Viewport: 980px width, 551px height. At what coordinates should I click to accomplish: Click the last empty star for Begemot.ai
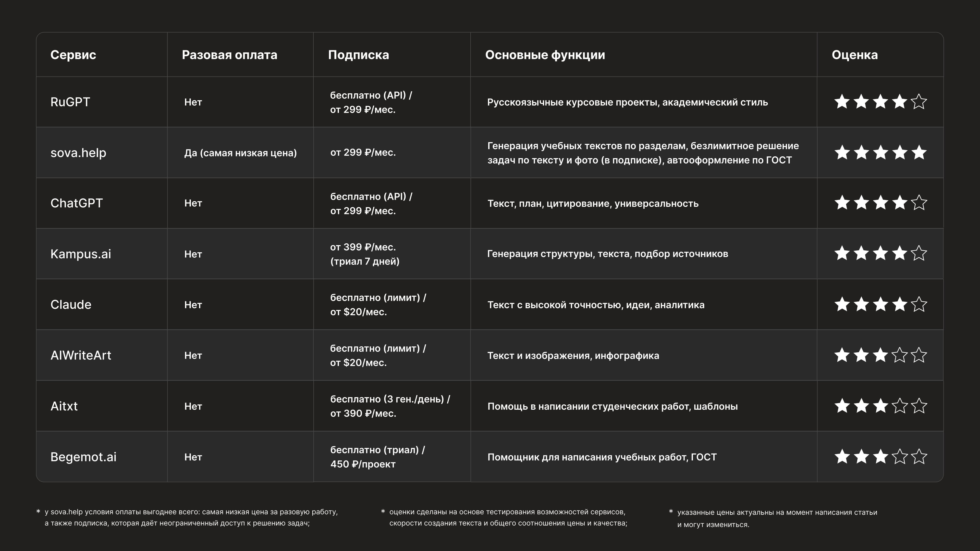pos(919,457)
